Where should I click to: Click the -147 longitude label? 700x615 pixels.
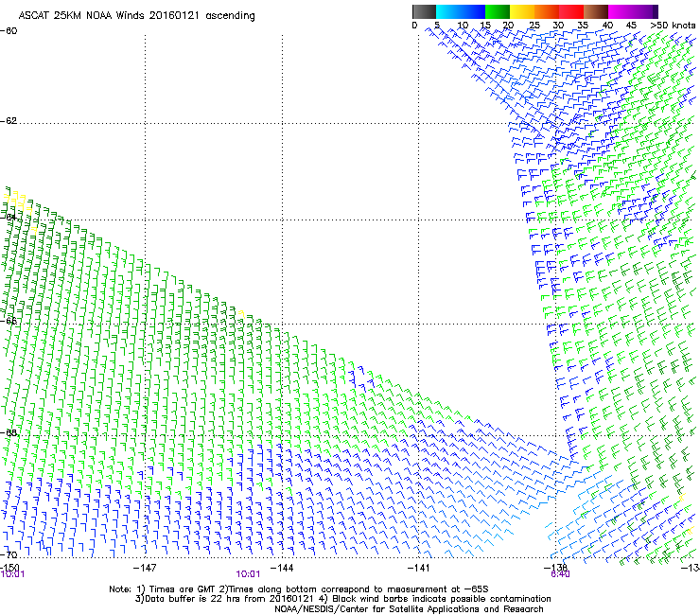[145, 568]
